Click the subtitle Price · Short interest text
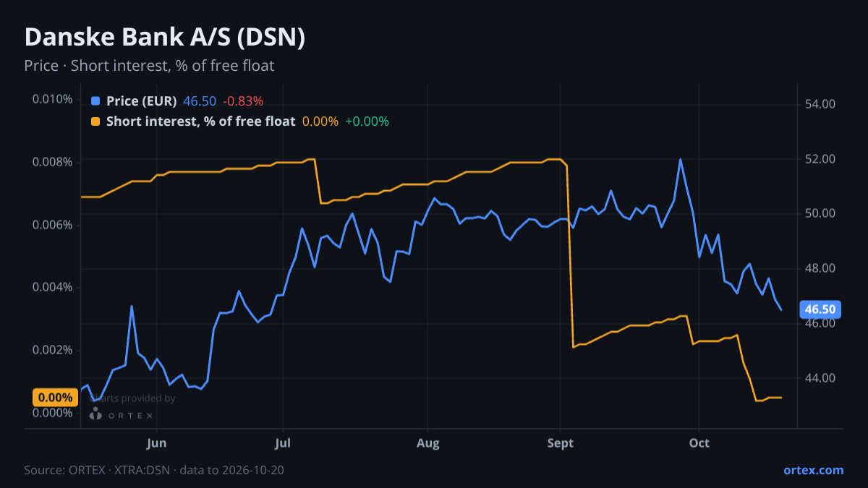868x488 pixels. [149, 66]
